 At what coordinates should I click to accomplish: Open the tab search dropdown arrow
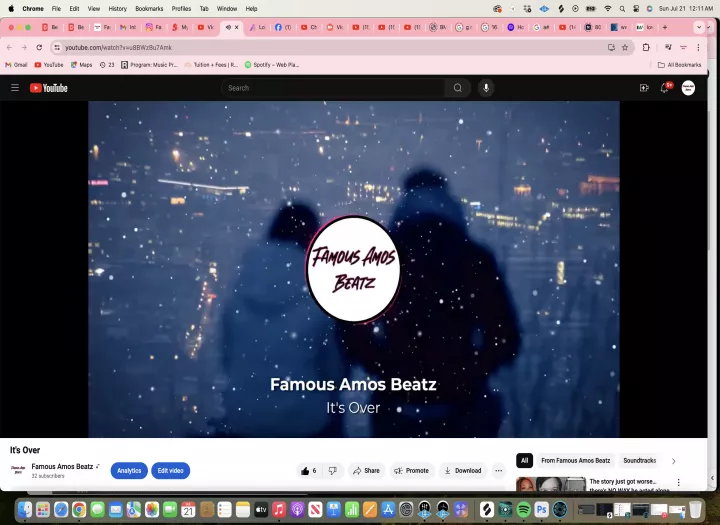tap(699, 27)
